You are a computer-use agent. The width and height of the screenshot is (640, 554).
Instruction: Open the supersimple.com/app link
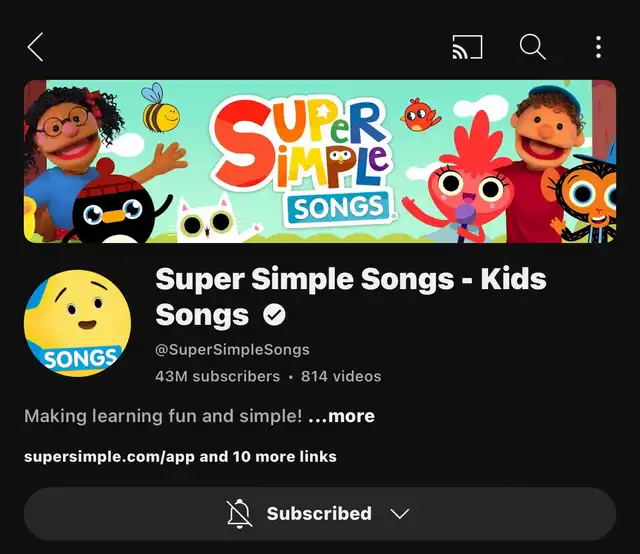click(110, 457)
